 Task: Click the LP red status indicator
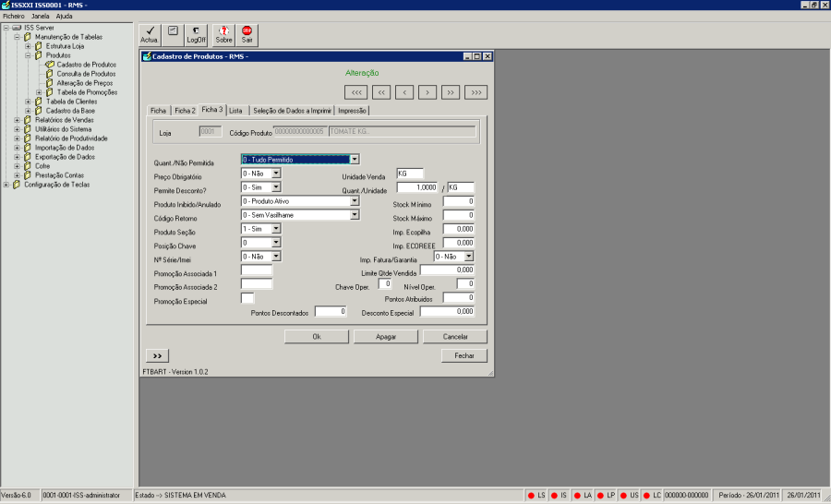(x=600, y=496)
